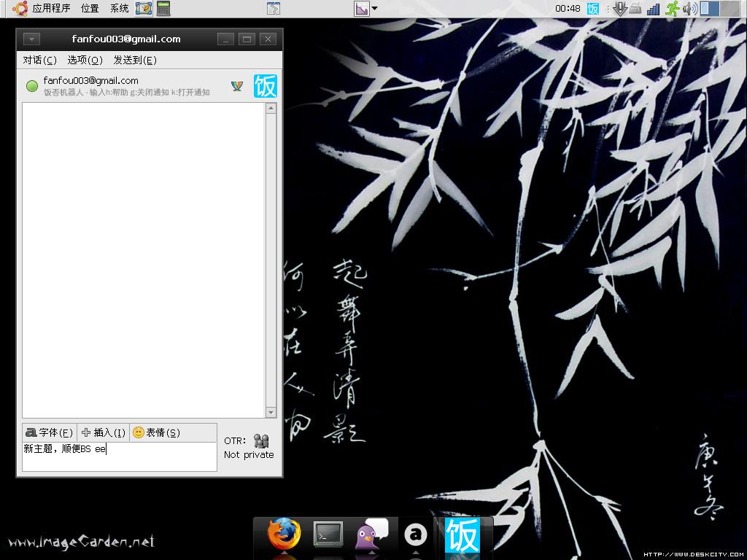747x560 pixels.
Task: Click the Fanfou 饭 icon in system tray
Action: 593,9
